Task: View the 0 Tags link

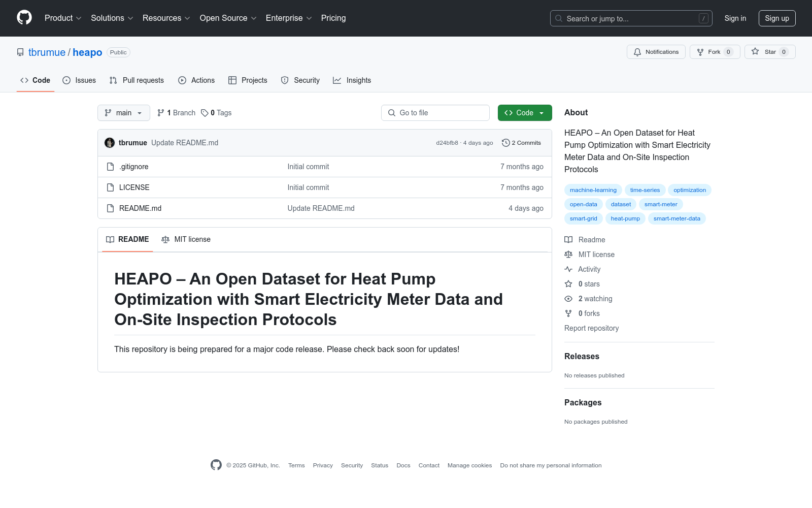Action: coord(216,113)
